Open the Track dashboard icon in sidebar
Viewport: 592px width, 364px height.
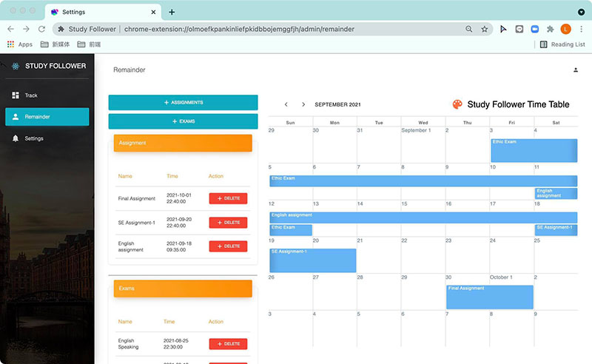point(16,95)
